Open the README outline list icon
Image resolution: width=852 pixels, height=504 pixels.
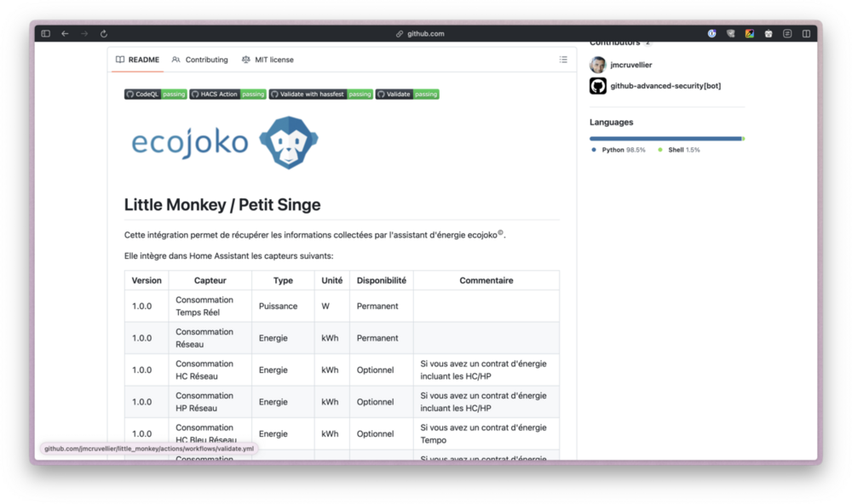563,60
